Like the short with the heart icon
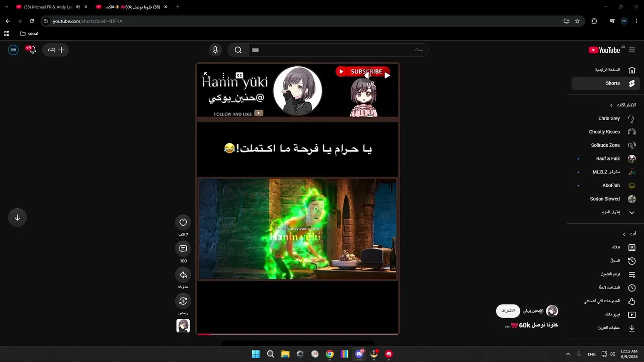 coord(183,223)
